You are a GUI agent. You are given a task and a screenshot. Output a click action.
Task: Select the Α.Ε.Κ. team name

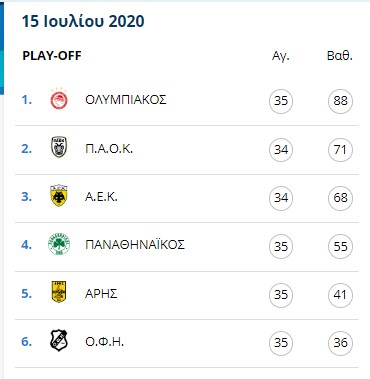click(x=101, y=197)
